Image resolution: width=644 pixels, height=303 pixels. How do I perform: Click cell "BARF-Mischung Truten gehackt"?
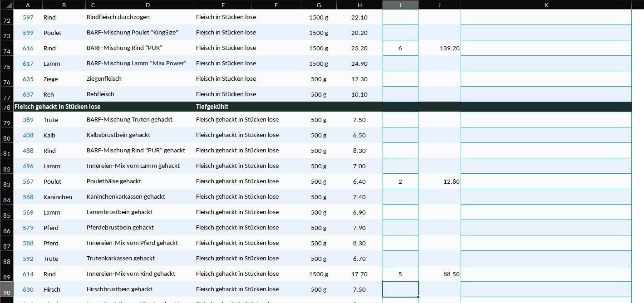click(x=129, y=120)
